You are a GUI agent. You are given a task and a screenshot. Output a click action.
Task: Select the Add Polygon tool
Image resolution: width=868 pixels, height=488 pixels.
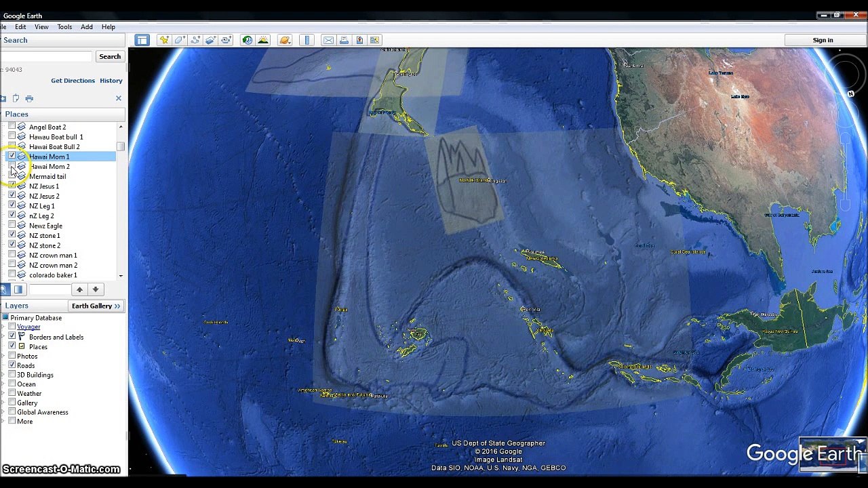(180, 40)
